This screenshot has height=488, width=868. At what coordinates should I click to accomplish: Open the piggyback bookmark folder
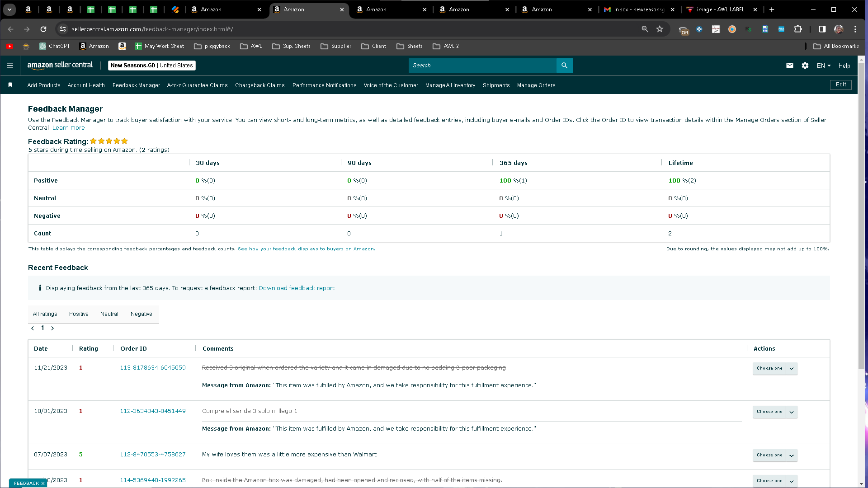tap(212, 46)
